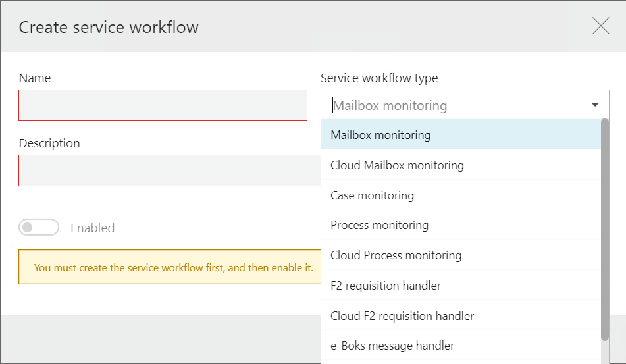The height and width of the screenshot is (364, 626).
Task: Select Case monitoring workflow type
Action: coord(461,195)
